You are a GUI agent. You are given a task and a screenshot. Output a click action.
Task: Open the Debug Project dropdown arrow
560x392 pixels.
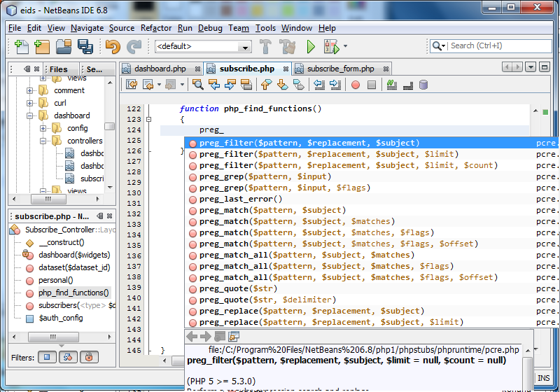345,46
